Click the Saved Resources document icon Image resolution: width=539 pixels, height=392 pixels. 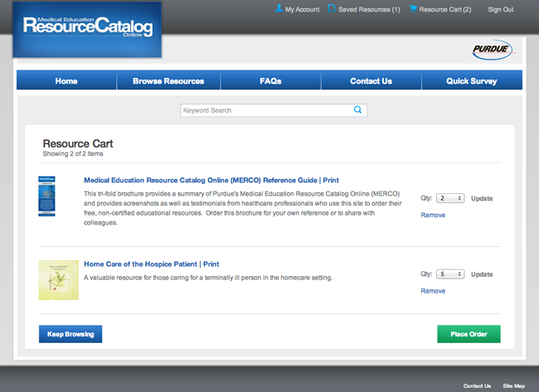332,8
